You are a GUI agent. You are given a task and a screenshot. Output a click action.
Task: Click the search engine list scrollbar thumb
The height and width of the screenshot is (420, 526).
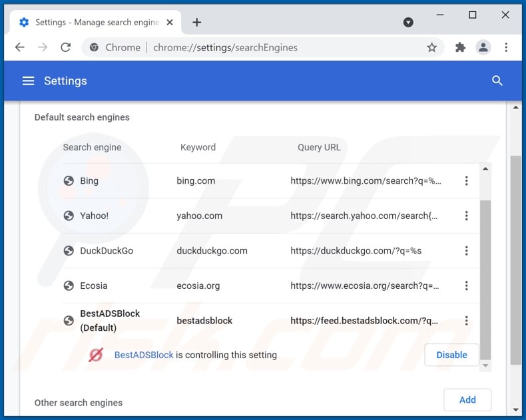485,280
